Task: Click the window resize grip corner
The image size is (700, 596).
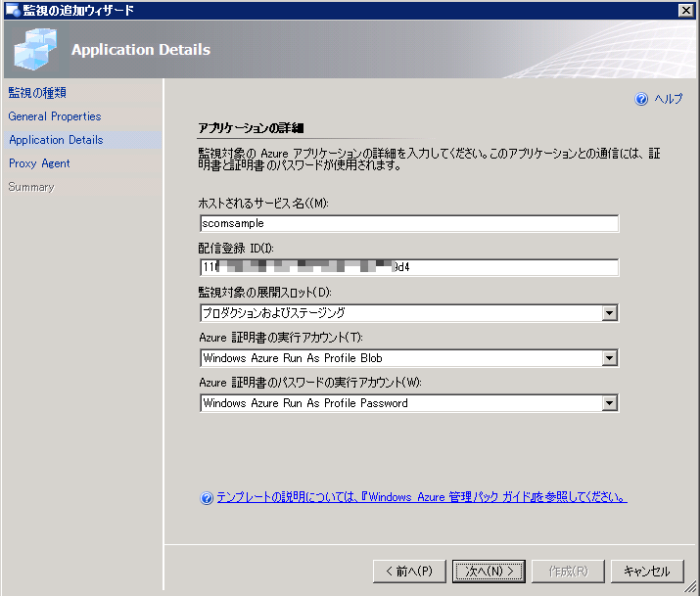Action: [x=690, y=586]
